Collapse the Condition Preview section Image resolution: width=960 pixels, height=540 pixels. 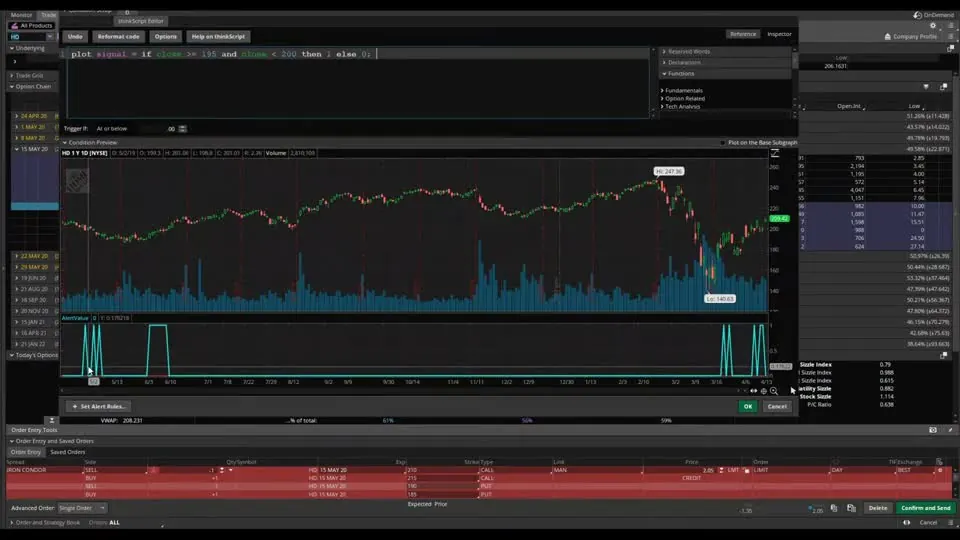pos(64,143)
